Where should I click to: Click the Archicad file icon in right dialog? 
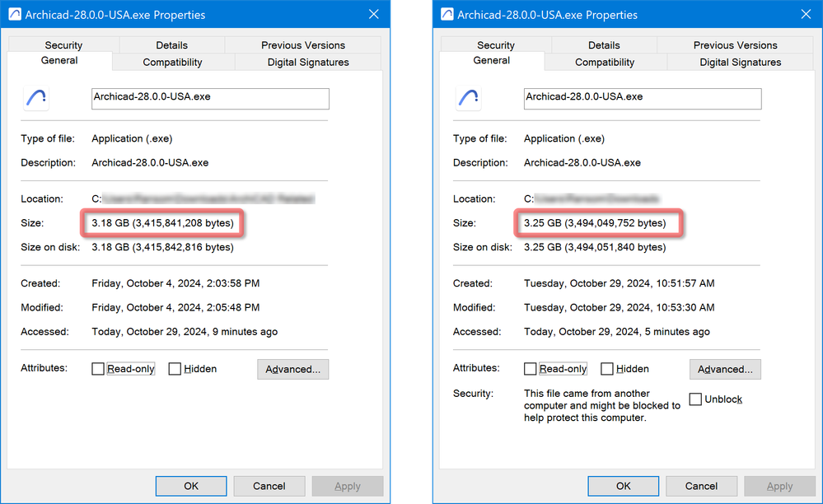(468, 98)
